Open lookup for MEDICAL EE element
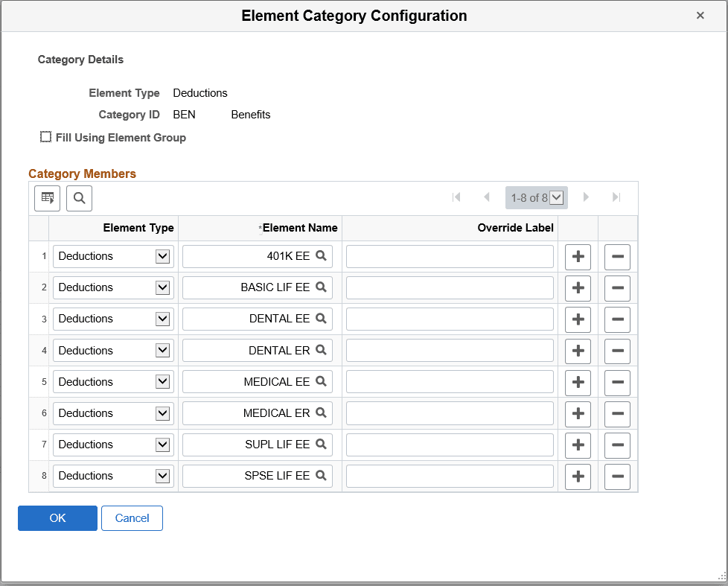728x586 pixels. (x=322, y=381)
